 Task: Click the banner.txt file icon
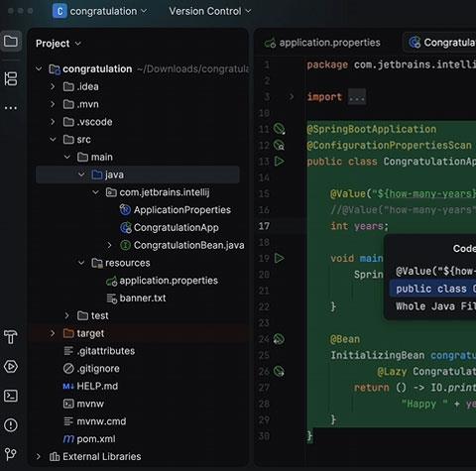coord(112,298)
